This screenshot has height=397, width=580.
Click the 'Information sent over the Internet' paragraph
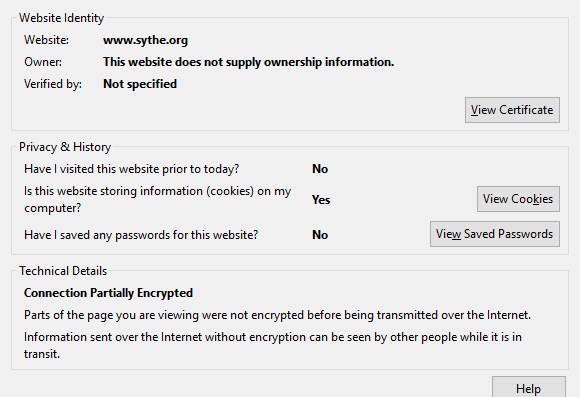(273, 346)
